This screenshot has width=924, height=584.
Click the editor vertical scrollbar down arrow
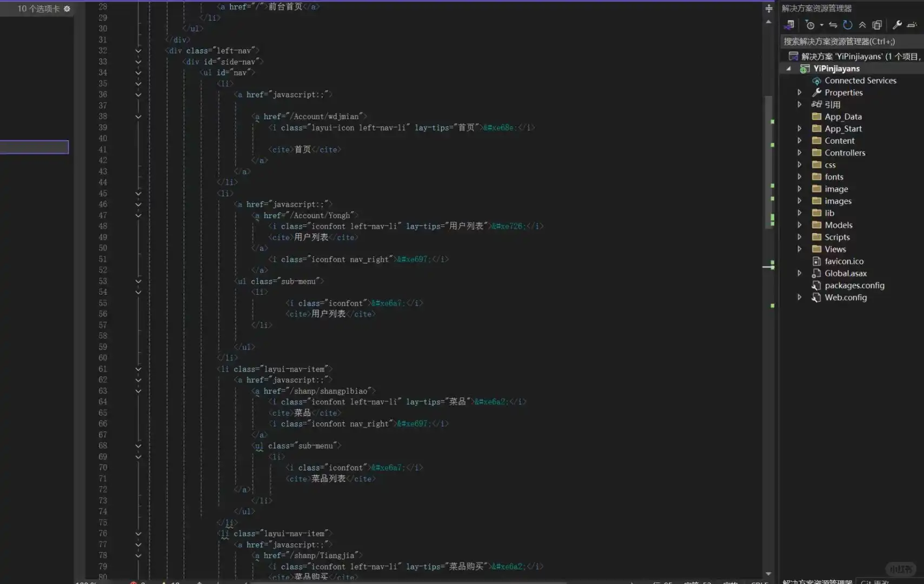click(768, 574)
